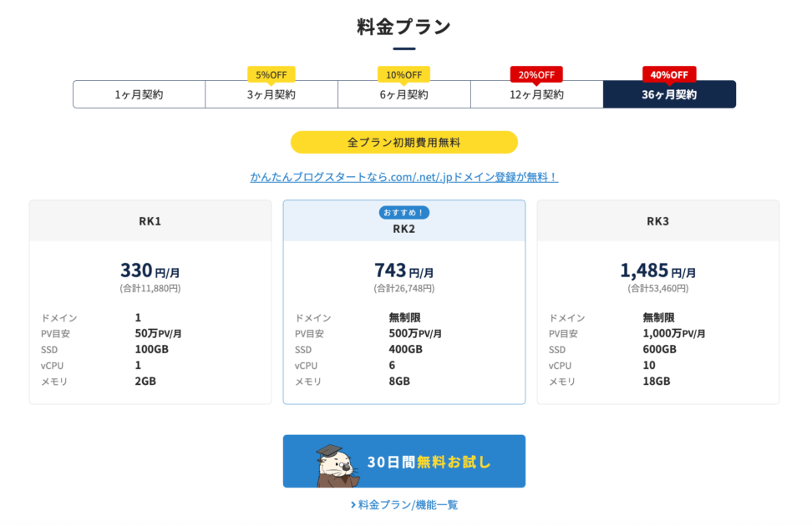This screenshot has width=812, height=526.
Task: Select the RK3 plan header
Action: pos(657,221)
